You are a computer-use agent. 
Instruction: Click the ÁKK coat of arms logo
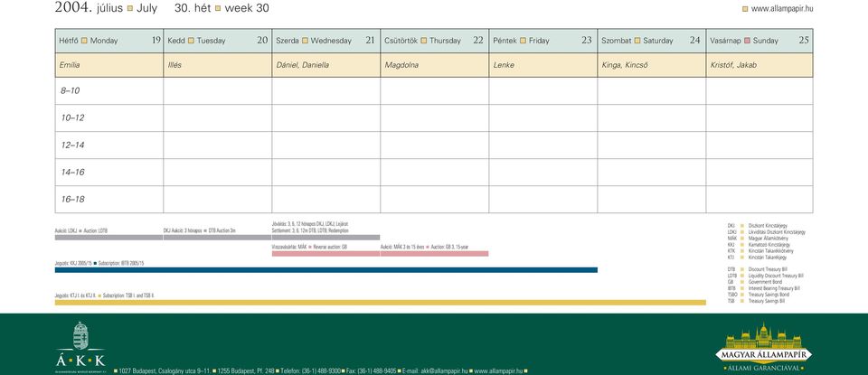coord(80,346)
